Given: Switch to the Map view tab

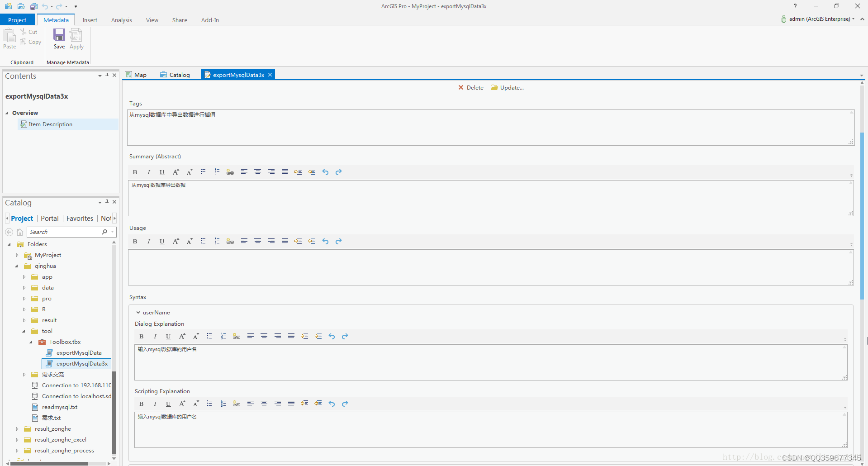Looking at the screenshot, I should click(136, 75).
